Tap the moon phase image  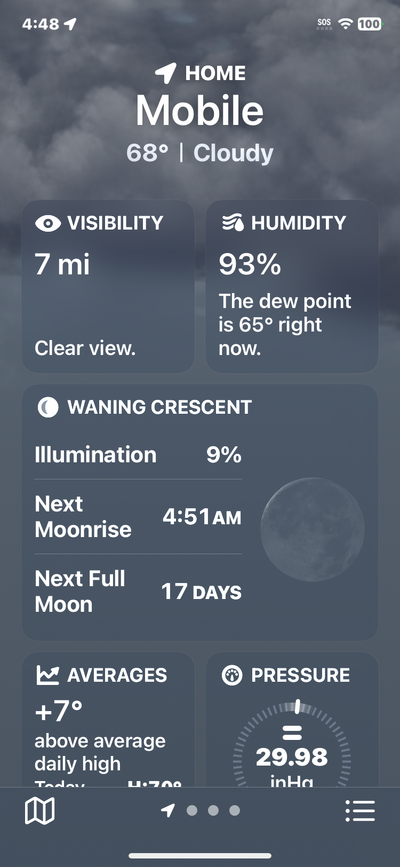point(313,530)
